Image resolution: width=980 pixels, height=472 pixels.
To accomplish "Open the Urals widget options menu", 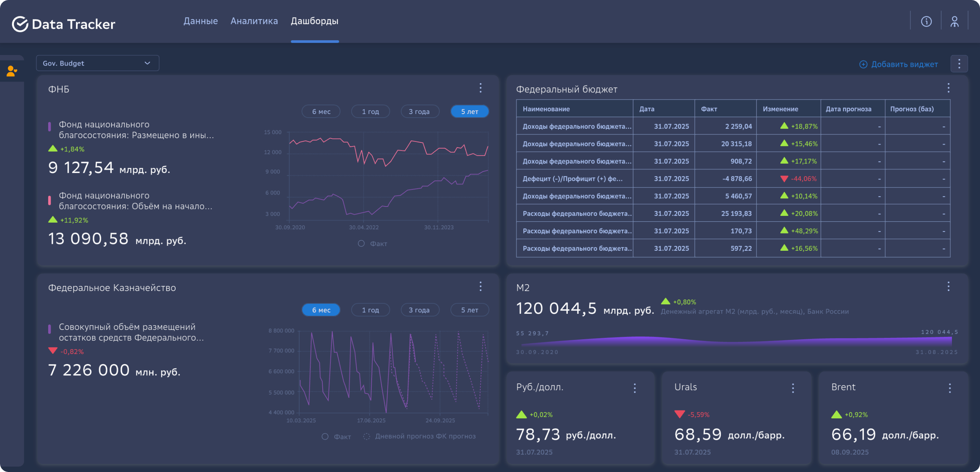I will pyautogui.click(x=793, y=388).
